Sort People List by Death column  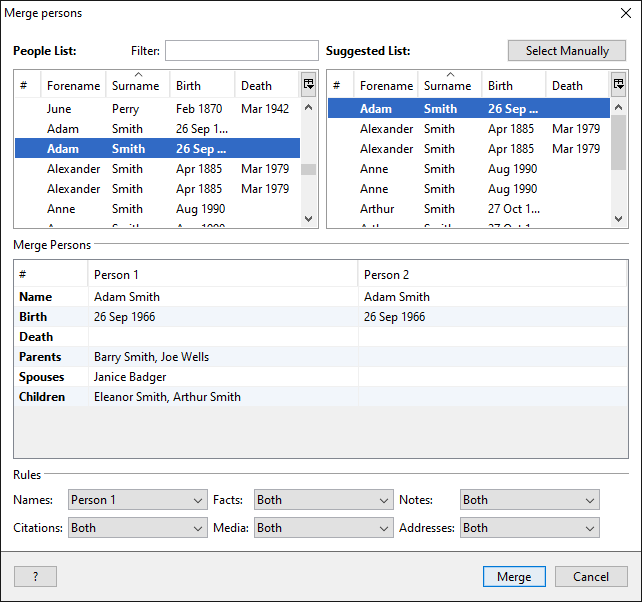(267, 86)
